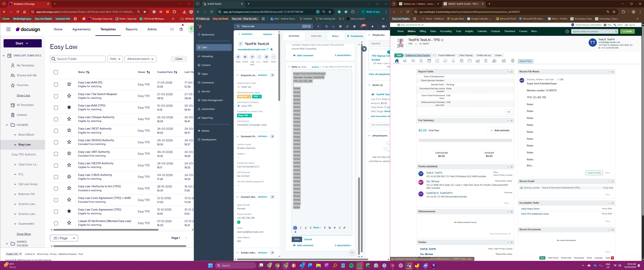Click the HubSpot sprocket logo icon
Screen dimensions: 644x270
tap(199, 26)
